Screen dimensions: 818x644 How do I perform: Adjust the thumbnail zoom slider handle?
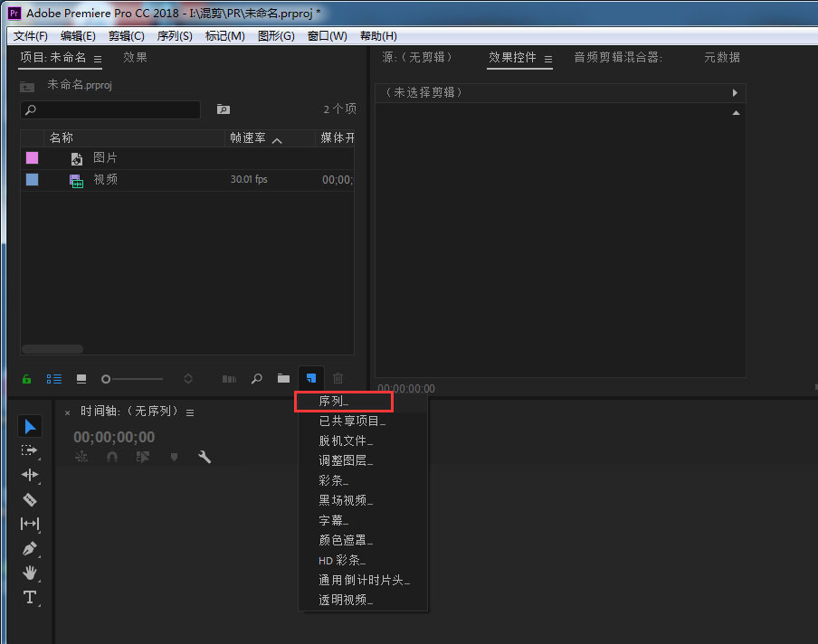click(x=106, y=379)
